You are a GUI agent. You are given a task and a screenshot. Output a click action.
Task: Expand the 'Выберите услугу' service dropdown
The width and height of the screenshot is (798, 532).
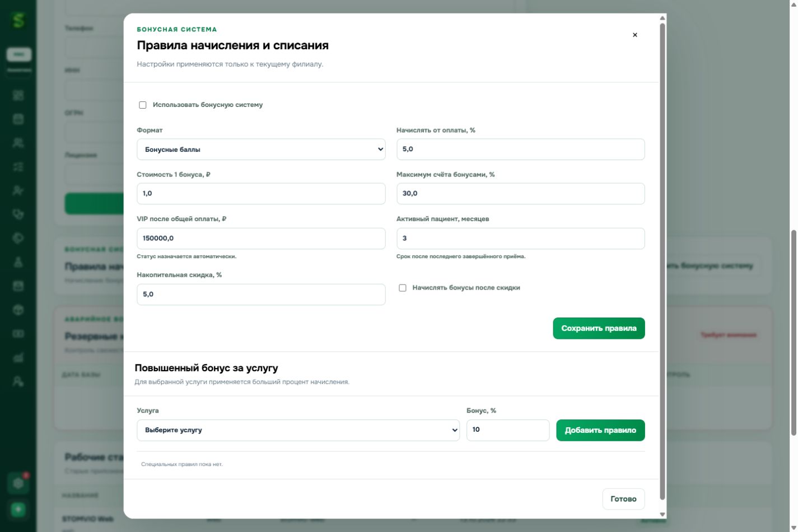[x=298, y=430]
